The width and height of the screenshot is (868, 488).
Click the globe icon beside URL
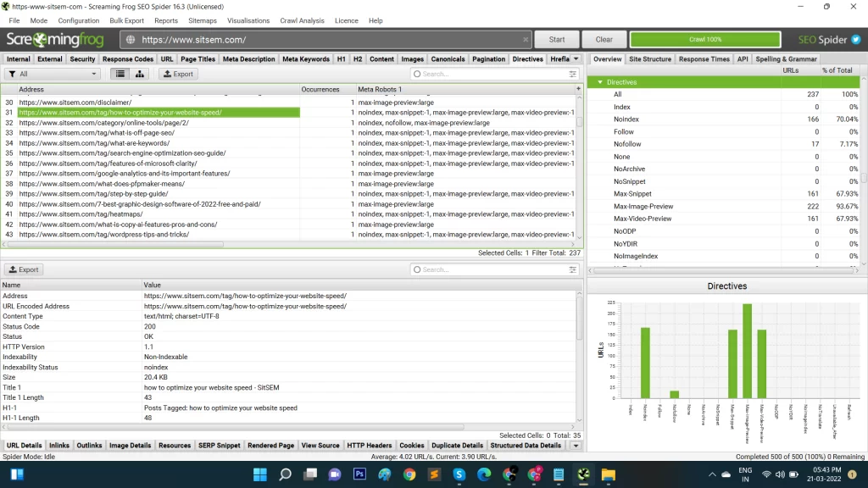point(131,40)
